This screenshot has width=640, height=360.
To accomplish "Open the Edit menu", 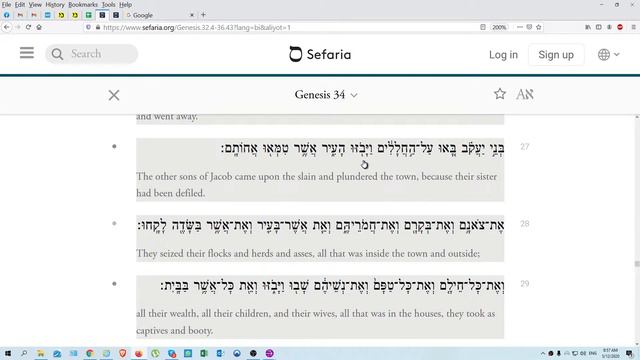I will tap(20, 4).
